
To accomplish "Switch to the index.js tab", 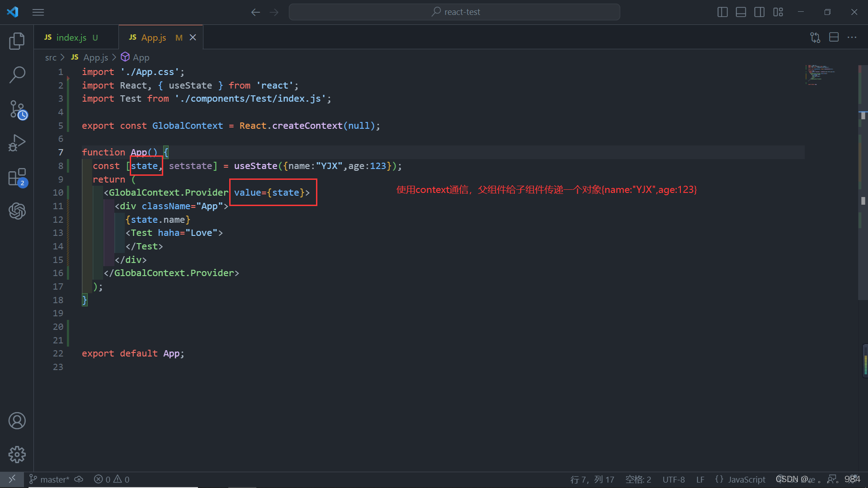I will tap(71, 38).
